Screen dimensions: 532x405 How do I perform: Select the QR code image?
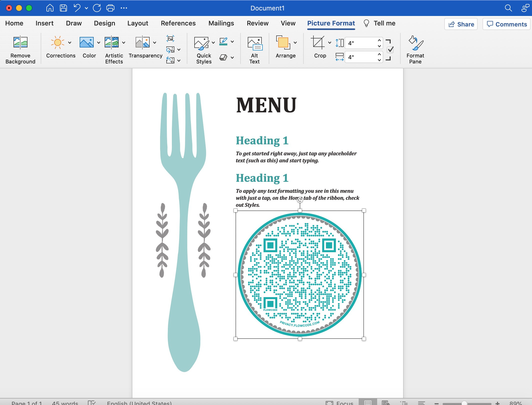(x=300, y=274)
